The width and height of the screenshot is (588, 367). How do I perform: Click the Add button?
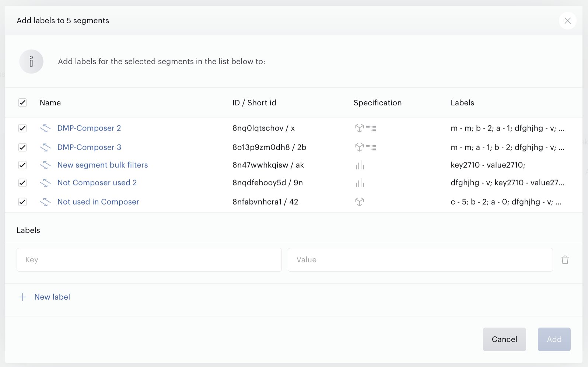tap(554, 339)
